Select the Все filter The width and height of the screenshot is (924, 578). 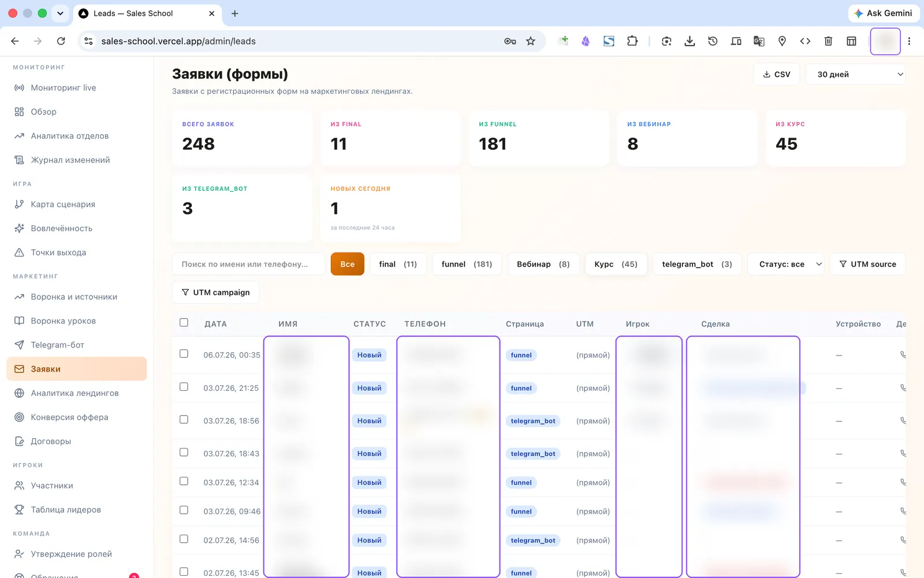pos(348,264)
